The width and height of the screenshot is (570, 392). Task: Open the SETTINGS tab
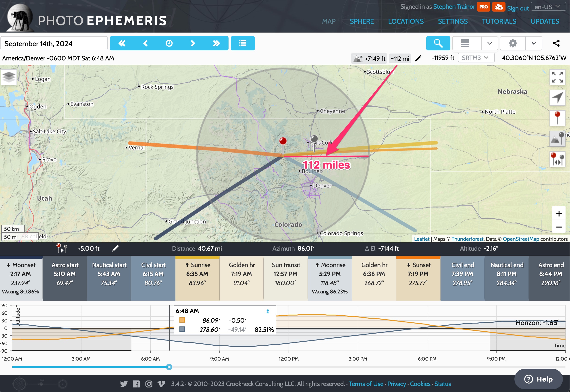point(453,21)
